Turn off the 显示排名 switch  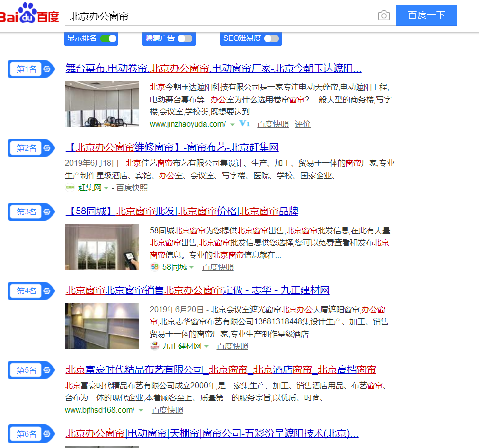pyautogui.click(x=108, y=38)
